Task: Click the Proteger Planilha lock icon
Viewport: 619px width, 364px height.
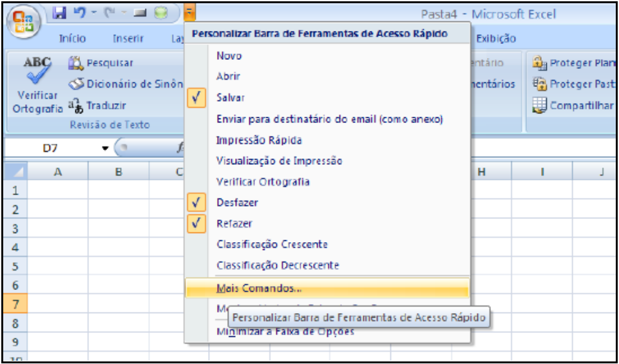Action: pos(540,63)
